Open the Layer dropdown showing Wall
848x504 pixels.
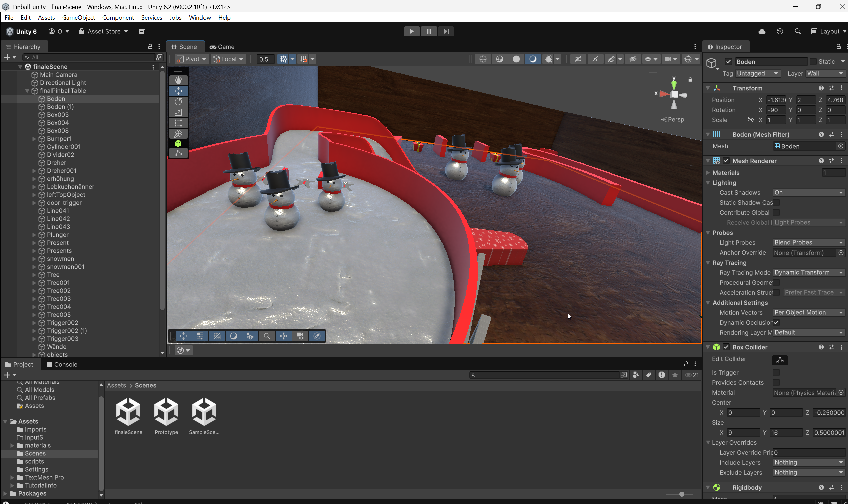coord(825,73)
